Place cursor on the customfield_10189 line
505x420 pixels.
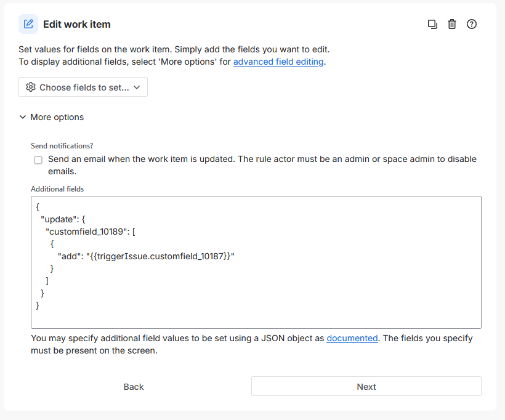tap(94, 232)
